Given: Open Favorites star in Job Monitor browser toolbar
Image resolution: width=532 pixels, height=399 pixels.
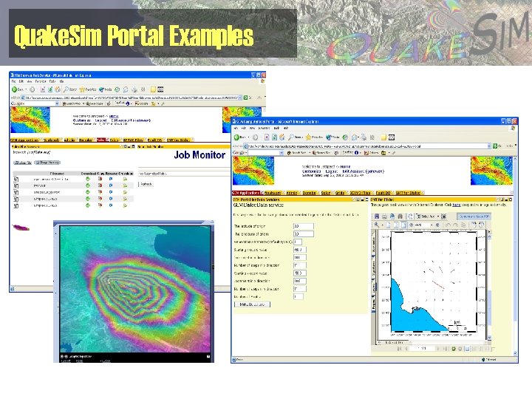Looking at the screenshot, I should (88, 89).
